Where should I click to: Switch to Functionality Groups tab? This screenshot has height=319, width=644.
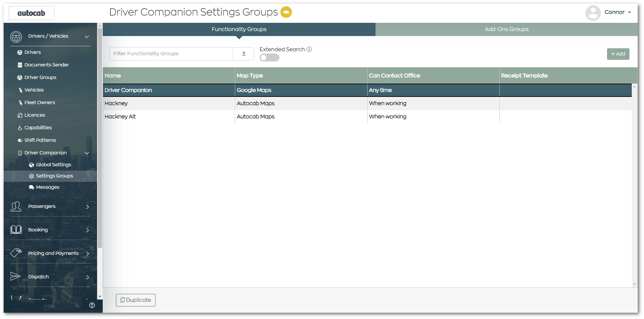click(x=239, y=29)
